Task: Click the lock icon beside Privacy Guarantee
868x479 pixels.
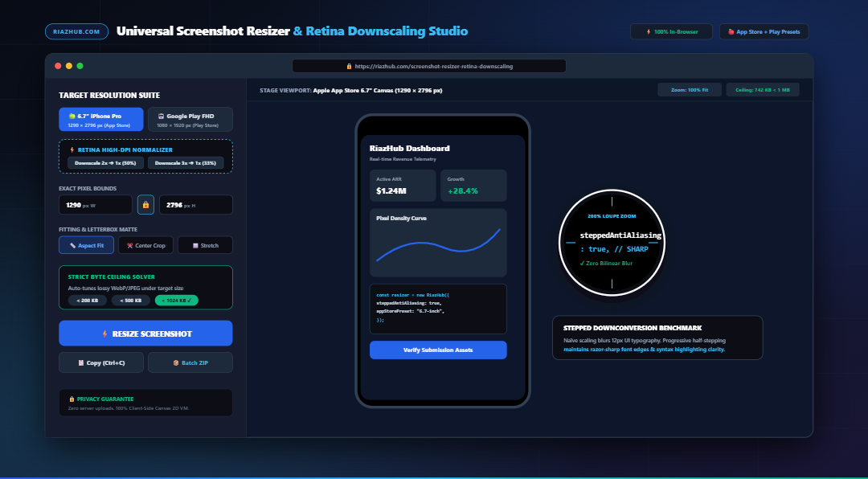Action: 72,399
